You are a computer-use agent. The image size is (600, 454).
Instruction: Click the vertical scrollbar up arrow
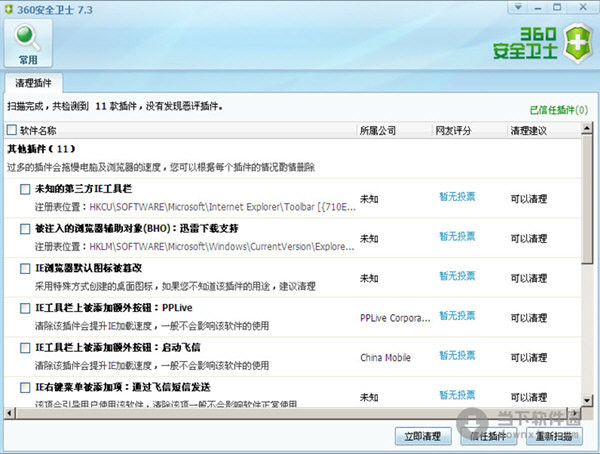(587, 128)
